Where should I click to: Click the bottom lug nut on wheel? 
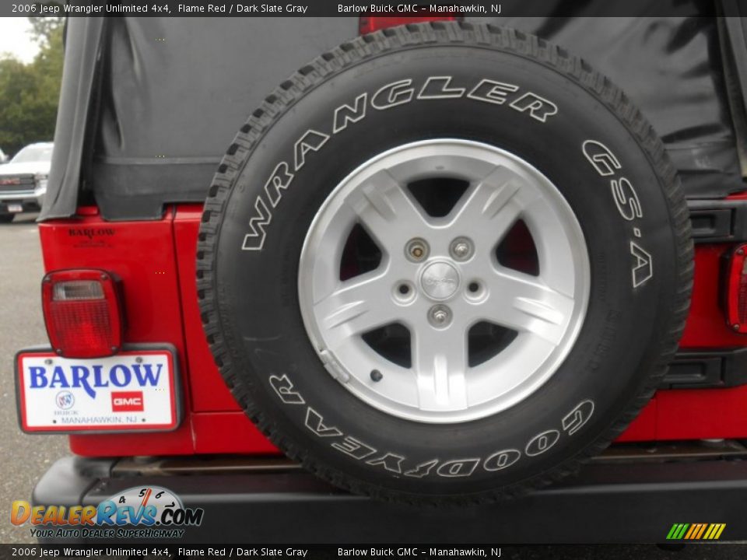pyautogui.click(x=440, y=316)
